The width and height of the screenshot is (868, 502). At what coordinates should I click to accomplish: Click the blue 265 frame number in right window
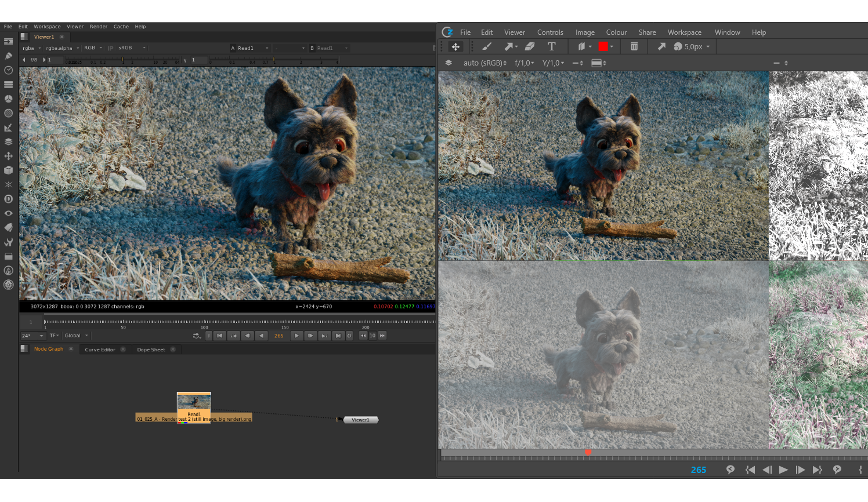699,470
